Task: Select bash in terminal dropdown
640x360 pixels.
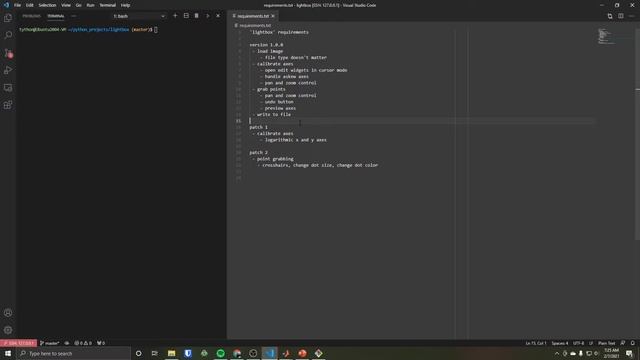Action: click(x=139, y=16)
